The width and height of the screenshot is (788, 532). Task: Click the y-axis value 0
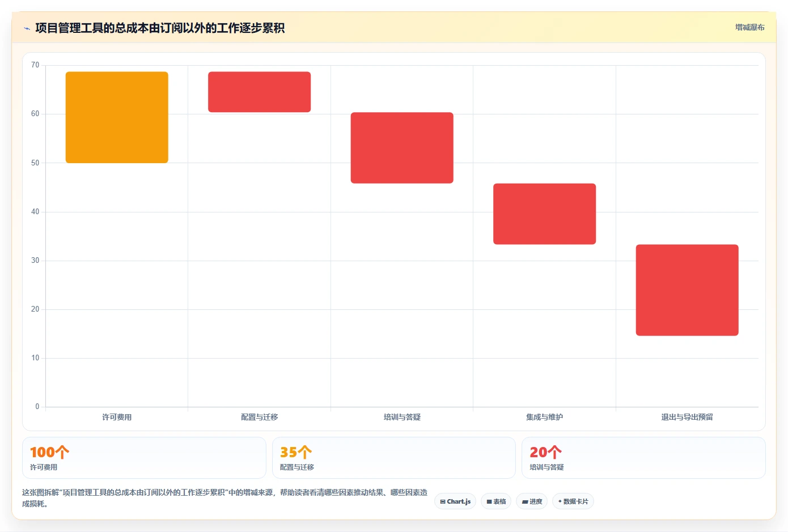(37, 407)
